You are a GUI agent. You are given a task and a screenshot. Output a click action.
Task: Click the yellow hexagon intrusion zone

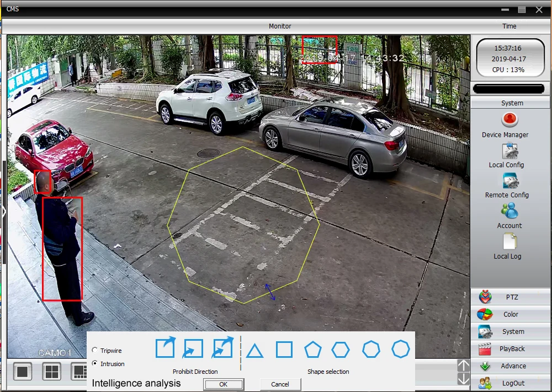click(x=243, y=225)
